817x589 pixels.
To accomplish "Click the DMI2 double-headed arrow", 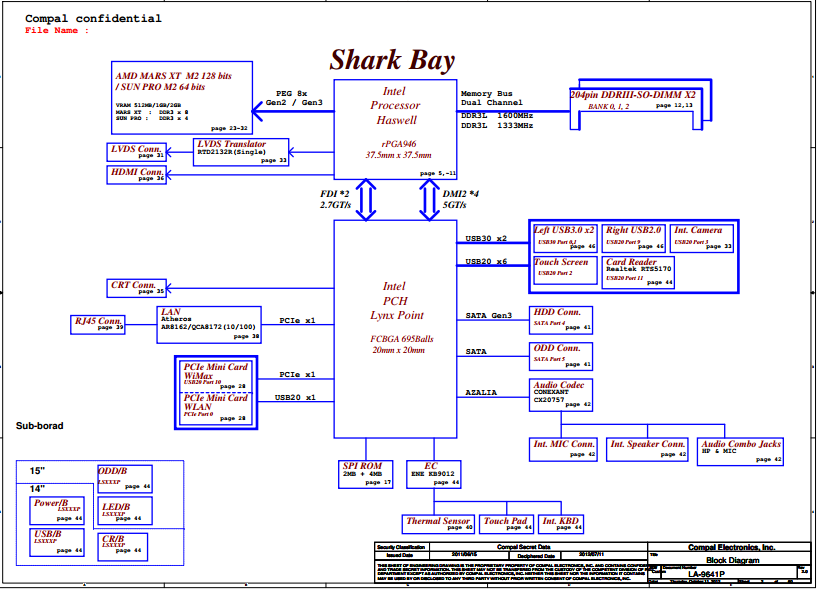I will coord(429,200).
